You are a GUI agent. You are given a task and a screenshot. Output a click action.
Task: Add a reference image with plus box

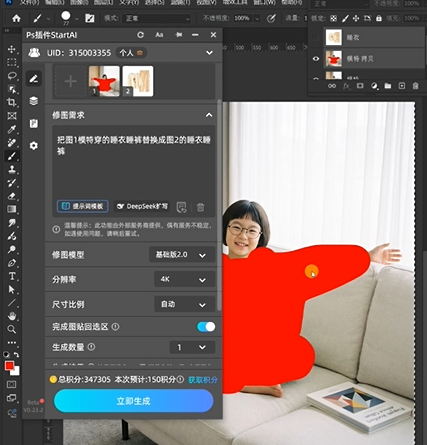coord(70,81)
